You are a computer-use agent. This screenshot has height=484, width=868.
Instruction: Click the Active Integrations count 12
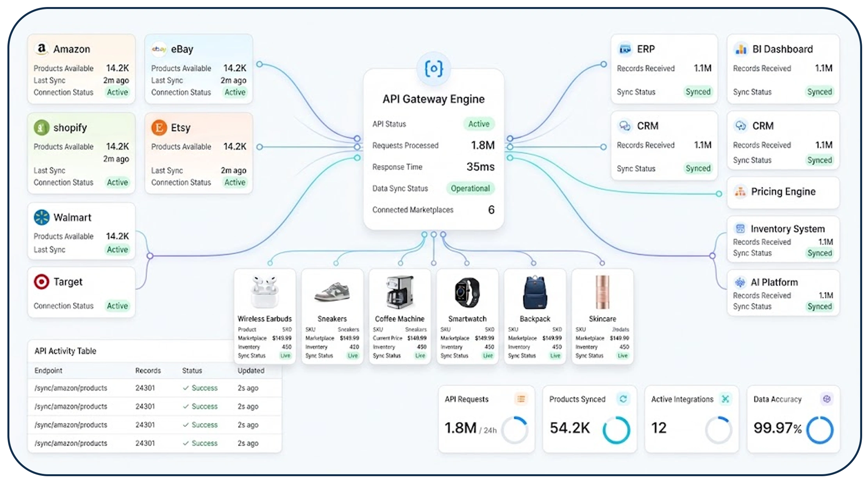click(x=659, y=428)
